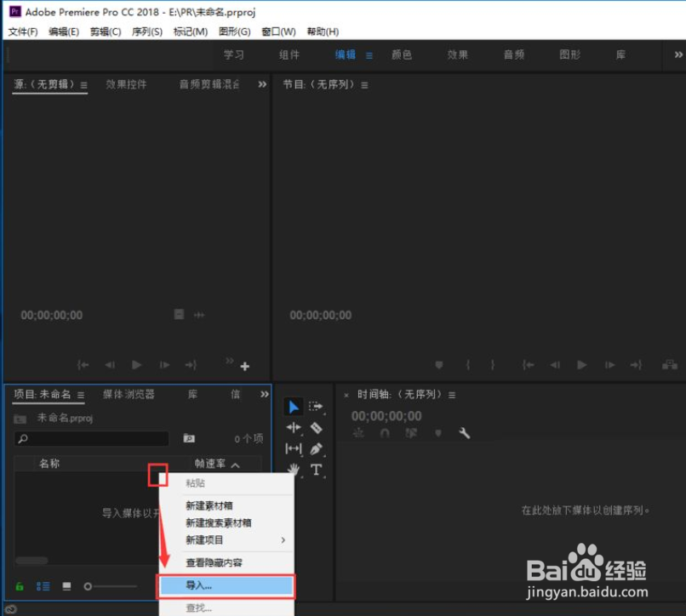Open project panel hamburger menu
Screen dimensions: 686x616
tap(81, 395)
